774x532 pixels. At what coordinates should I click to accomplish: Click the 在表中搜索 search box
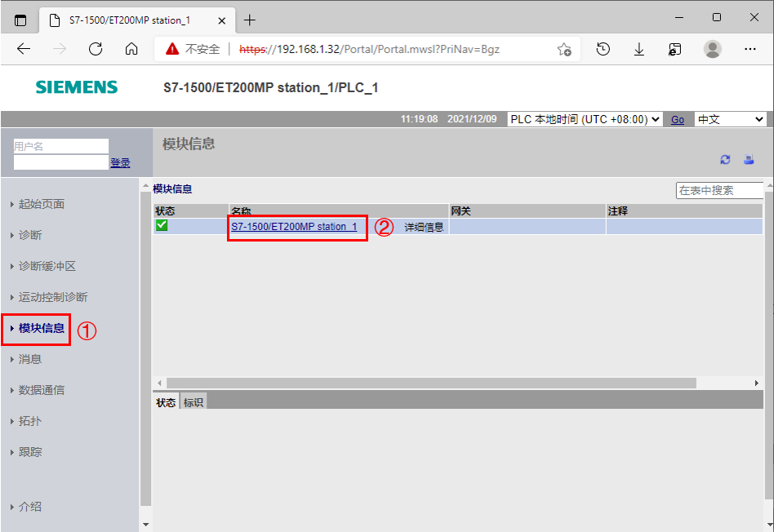[719, 190]
